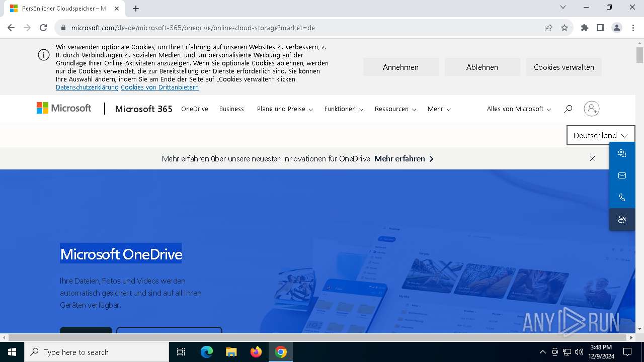The height and width of the screenshot is (362, 644).
Task: Go to Microsoft 365 home
Action: (x=144, y=109)
